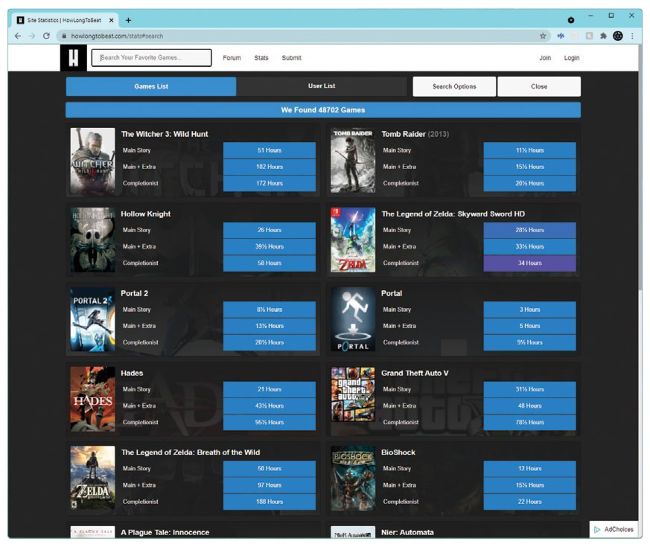The image size is (650, 544).
Task: Go back using browser back arrow
Action: click(17, 36)
